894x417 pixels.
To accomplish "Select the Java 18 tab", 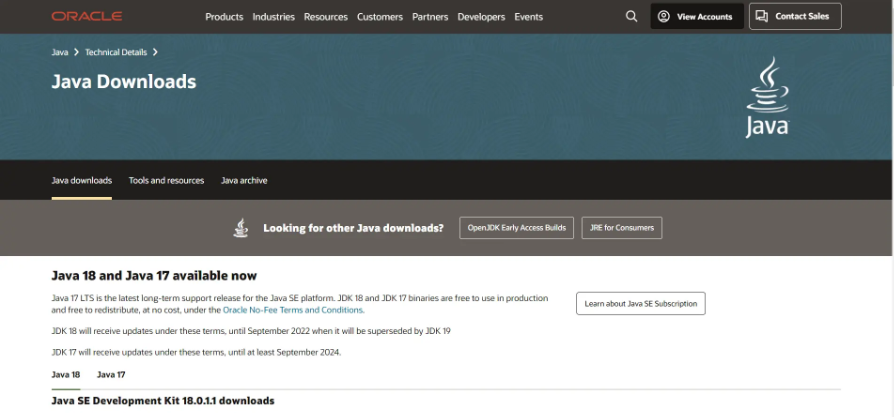I will [66, 375].
